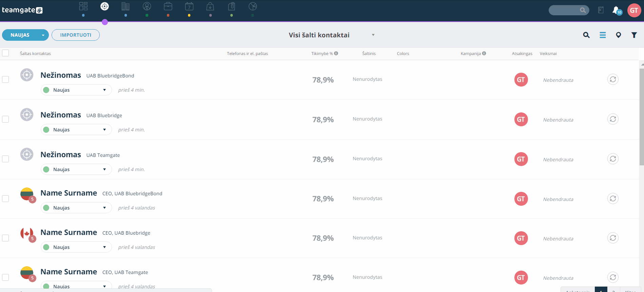Open status dropdown for CEO, UAB BluebridgeBond
Viewport: 644px width, 292px height.
click(76, 208)
